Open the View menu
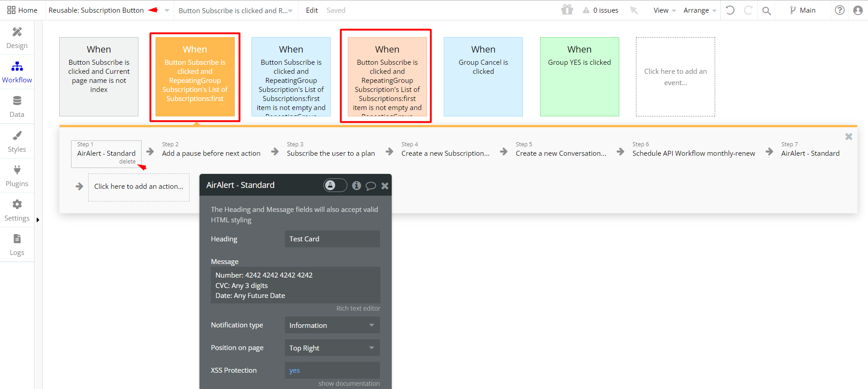The width and height of the screenshot is (868, 389). [664, 10]
